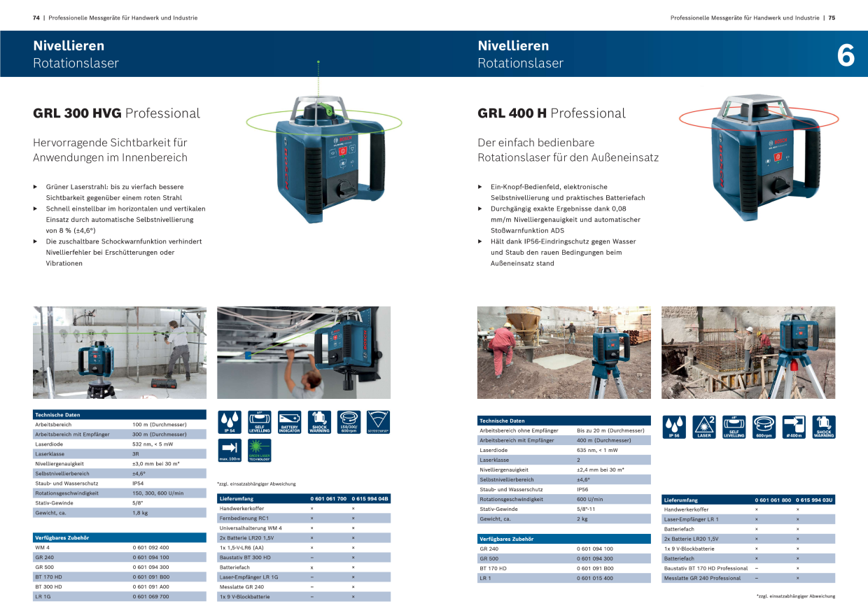This screenshot has width=868, height=613.
Task: Select protection value IP56
Action: coord(583,489)
